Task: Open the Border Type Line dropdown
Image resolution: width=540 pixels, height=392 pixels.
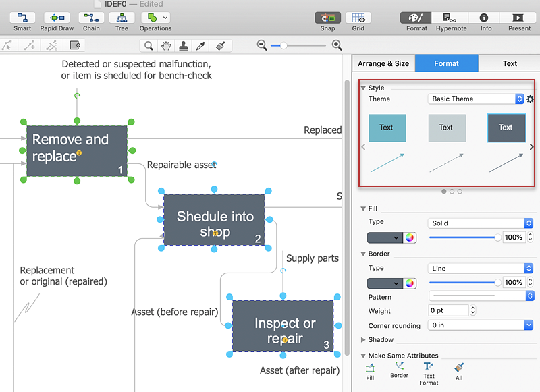Action: pos(481,268)
